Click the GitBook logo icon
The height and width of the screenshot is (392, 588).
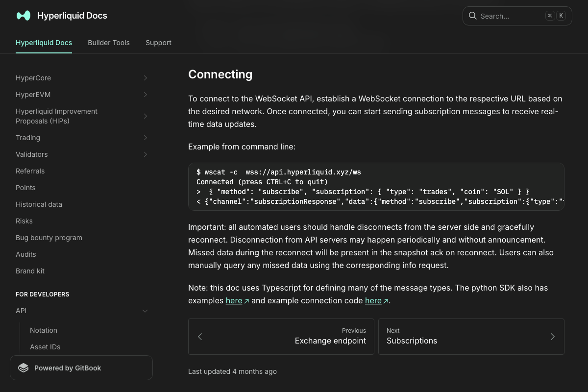[x=24, y=368]
